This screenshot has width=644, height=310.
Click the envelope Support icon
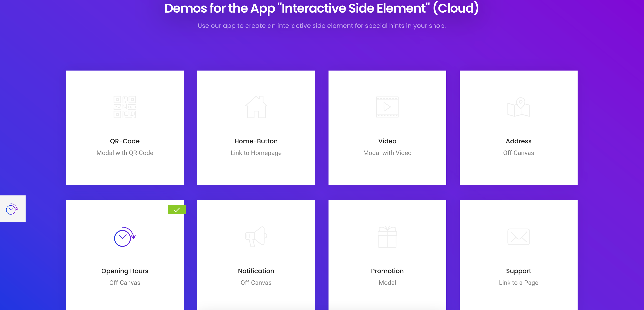(x=519, y=237)
